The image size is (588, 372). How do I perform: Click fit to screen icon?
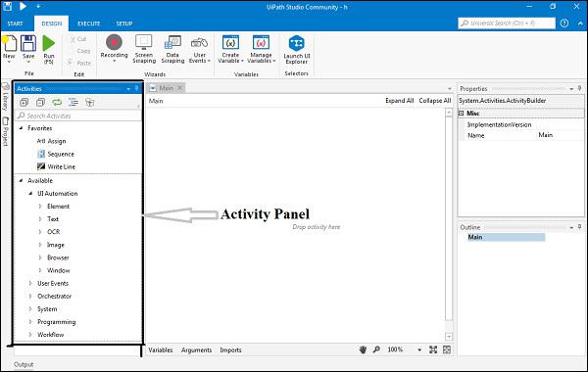click(x=433, y=349)
